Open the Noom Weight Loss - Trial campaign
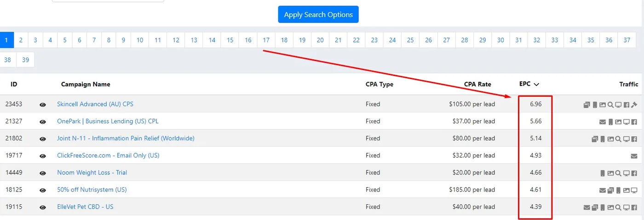 coord(92,173)
